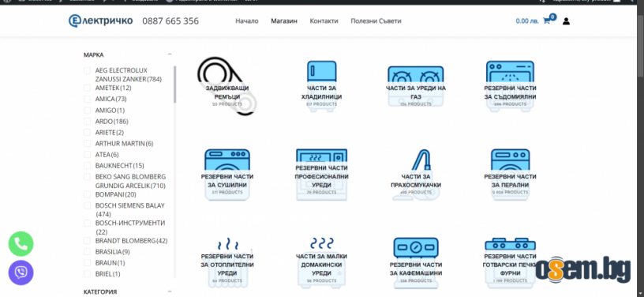Open the Контакти menu item
Screen dimensions: 644x297
pyautogui.click(x=324, y=21)
